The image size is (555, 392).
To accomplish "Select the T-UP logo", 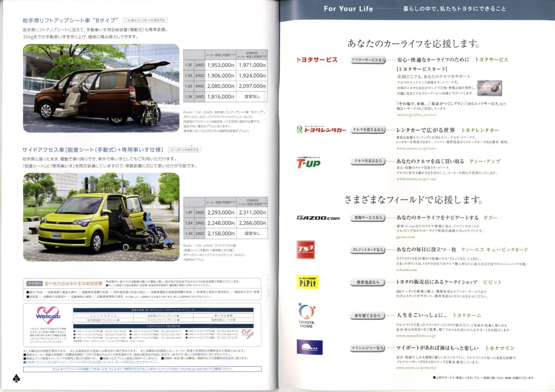I will (x=308, y=162).
